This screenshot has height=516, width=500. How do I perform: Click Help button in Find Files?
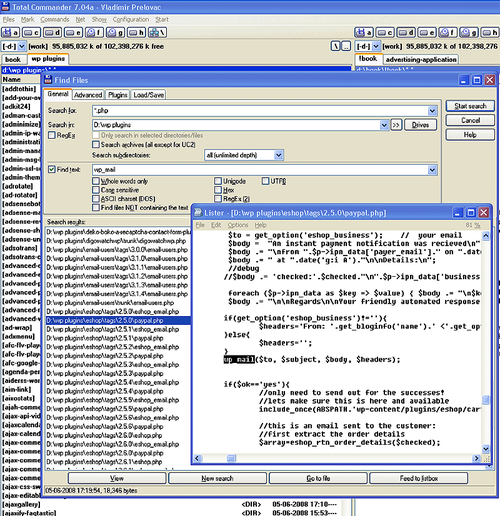pos(470,135)
